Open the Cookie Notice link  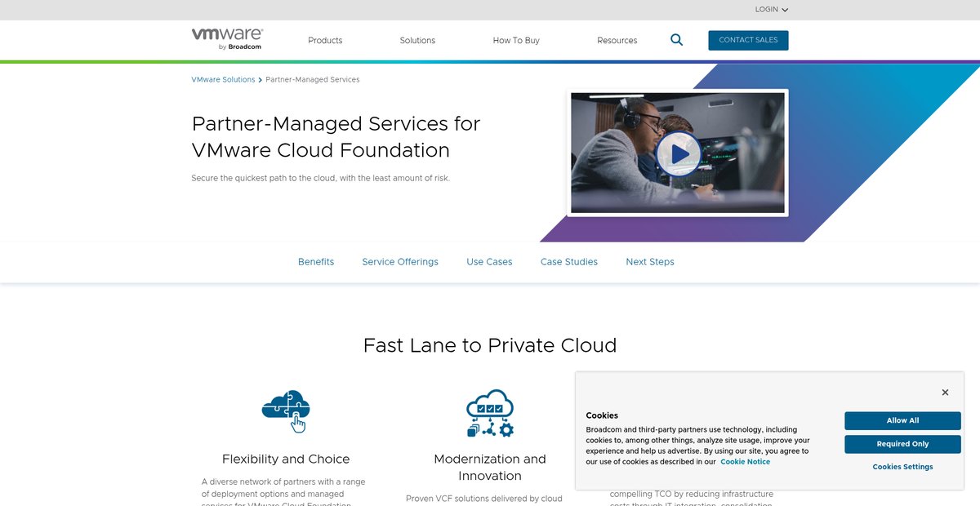745,462
